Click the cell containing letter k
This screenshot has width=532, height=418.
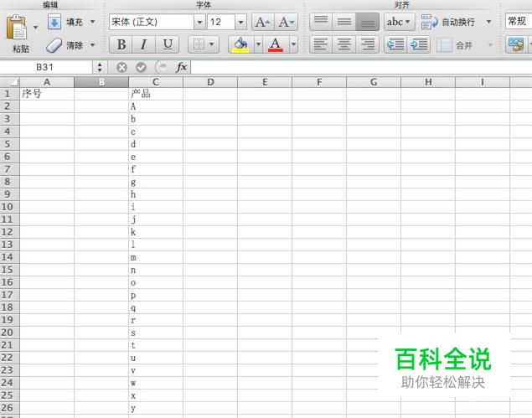[x=156, y=232]
